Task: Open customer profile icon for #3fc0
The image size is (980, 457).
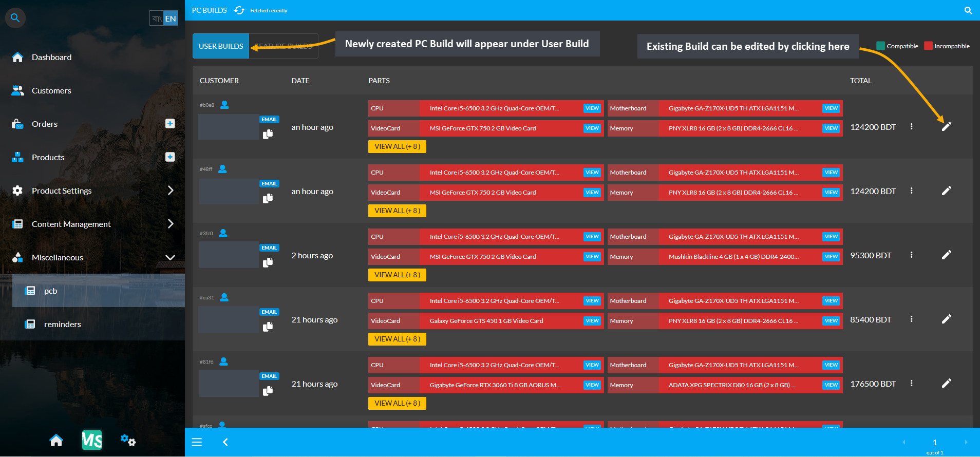Action: 223,233
